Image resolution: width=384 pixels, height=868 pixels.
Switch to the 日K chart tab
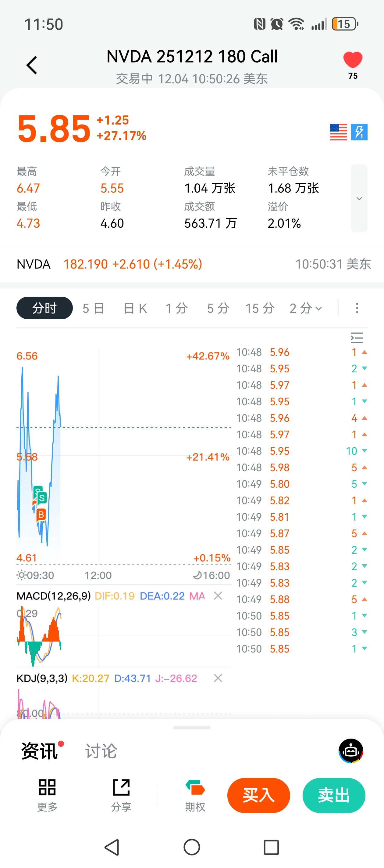pos(135,308)
